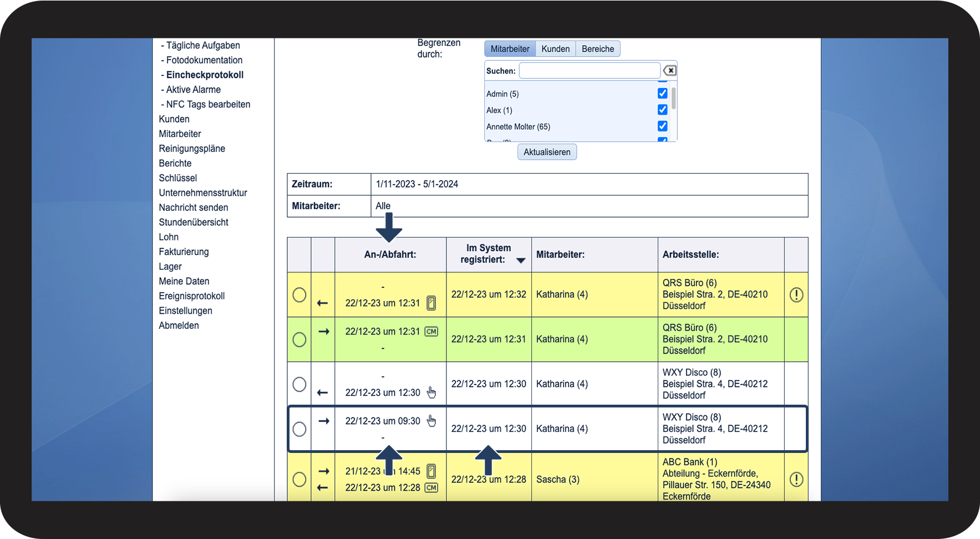Image resolution: width=980 pixels, height=539 pixels.
Task: Toggle the Alex (1) checkbox
Action: (662, 110)
